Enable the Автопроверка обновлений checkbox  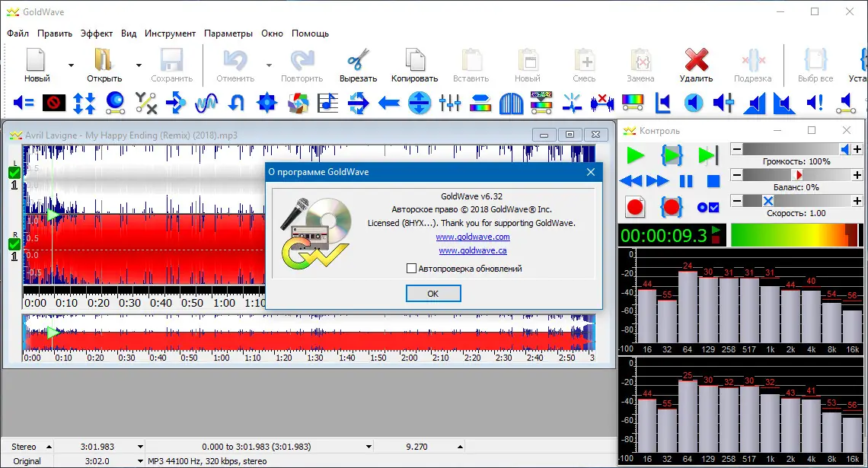[x=411, y=268]
